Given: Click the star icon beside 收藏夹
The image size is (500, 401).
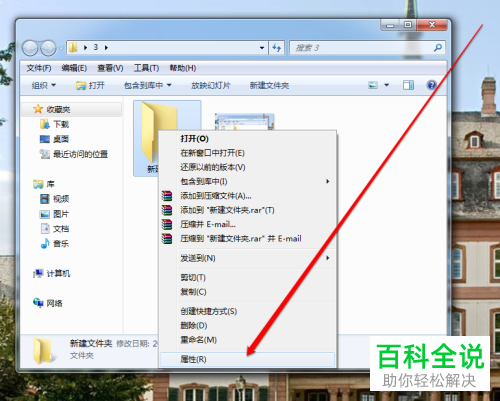Looking at the screenshot, I should click(x=38, y=109).
